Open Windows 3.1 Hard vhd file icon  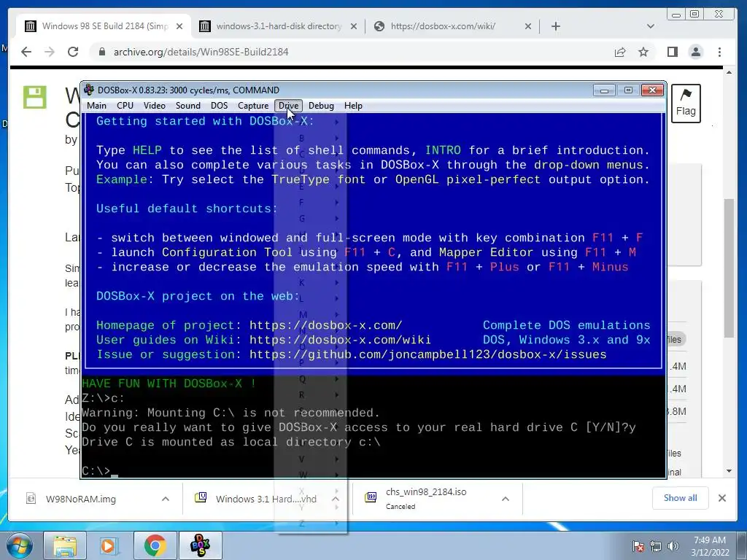[201, 498]
